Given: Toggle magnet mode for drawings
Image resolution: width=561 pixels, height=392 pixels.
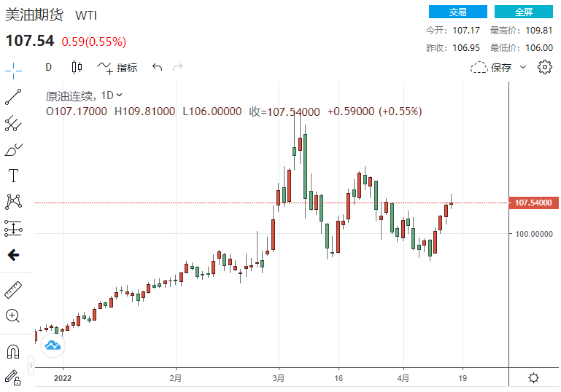Looking at the screenshot, I should (14, 352).
